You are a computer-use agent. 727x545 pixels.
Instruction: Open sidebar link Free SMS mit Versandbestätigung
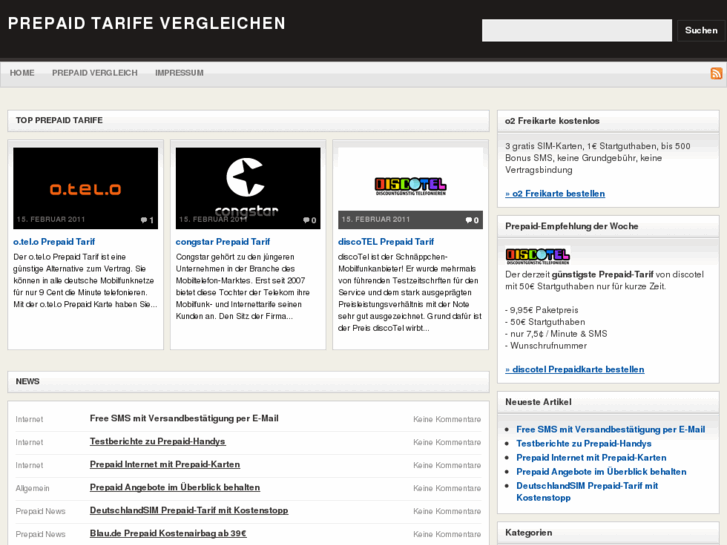click(x=611, y=430)
